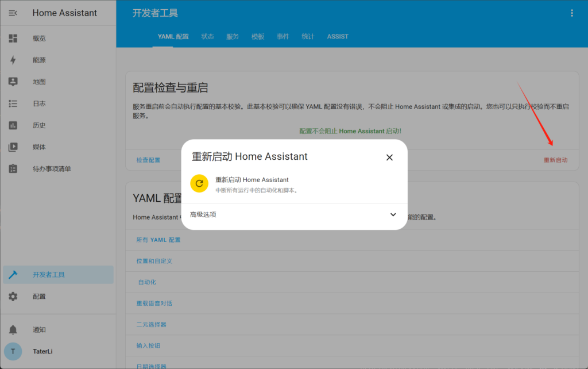588x369 pixels.
Task: Reload 所有 YAML 配置
Action: (x=158, y=240)
